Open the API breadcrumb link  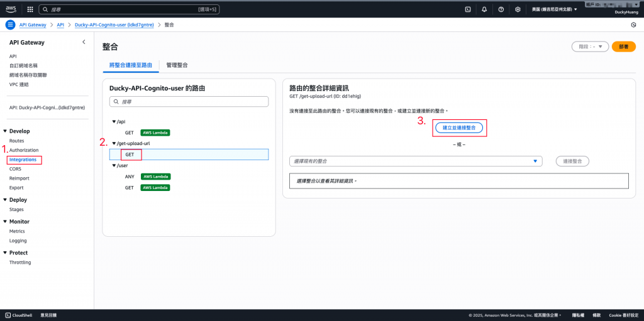coord(60,25)
